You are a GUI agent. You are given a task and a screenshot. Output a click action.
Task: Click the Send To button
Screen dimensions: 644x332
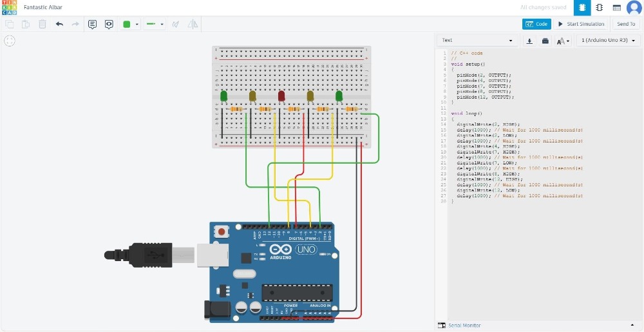[x=626, y=24]
